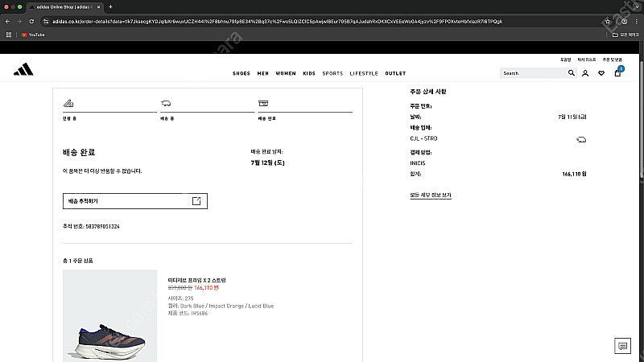Click the YouTube bookmark in bookmarks bar
644x362 pixels.
pyautogui.click(x=32, y=35)
